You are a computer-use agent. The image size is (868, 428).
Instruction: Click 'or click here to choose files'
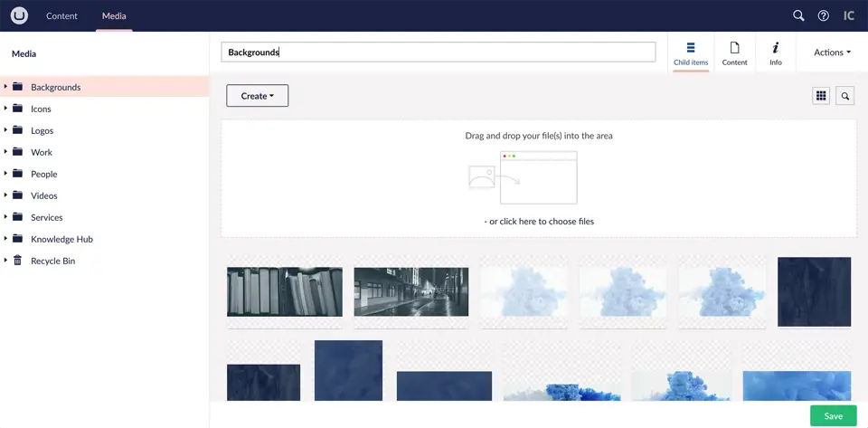tap(539, 222)
